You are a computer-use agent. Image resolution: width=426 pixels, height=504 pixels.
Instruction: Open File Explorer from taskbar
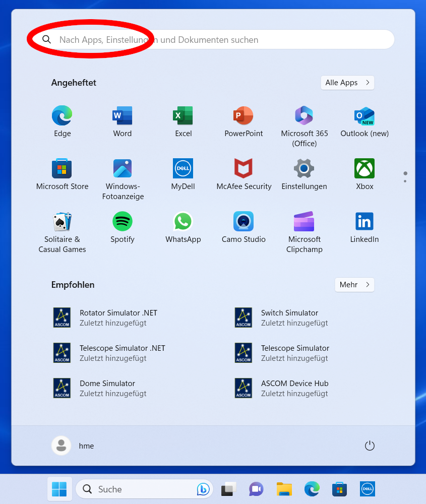pyautogui.click(x=284, y=489)
